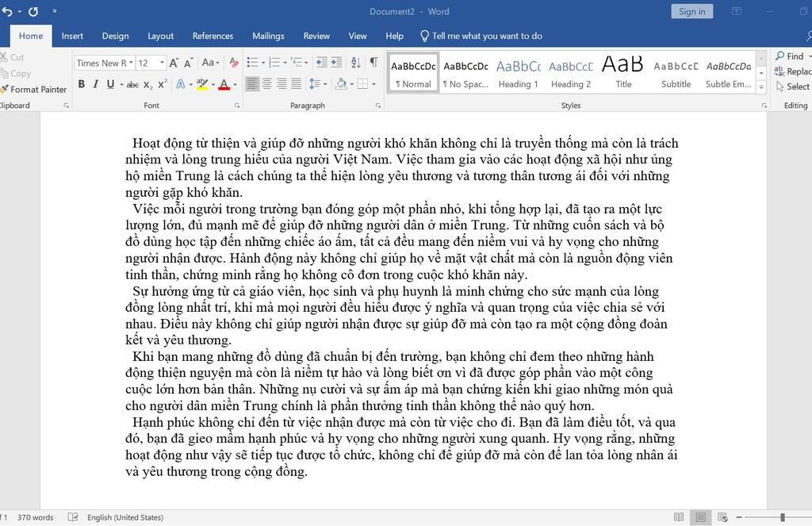
Task: Open the Review tab
Action: coord(316,36)
